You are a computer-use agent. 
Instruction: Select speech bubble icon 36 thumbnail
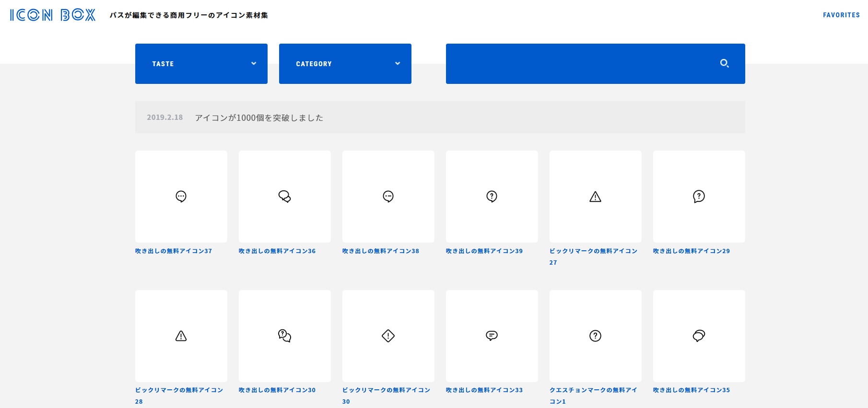click(285, 197)
